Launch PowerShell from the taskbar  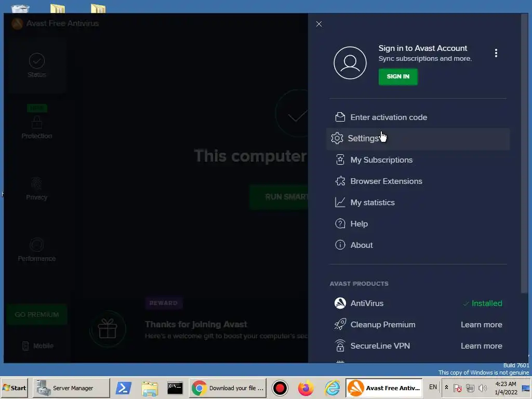click(x=124, y=388)
